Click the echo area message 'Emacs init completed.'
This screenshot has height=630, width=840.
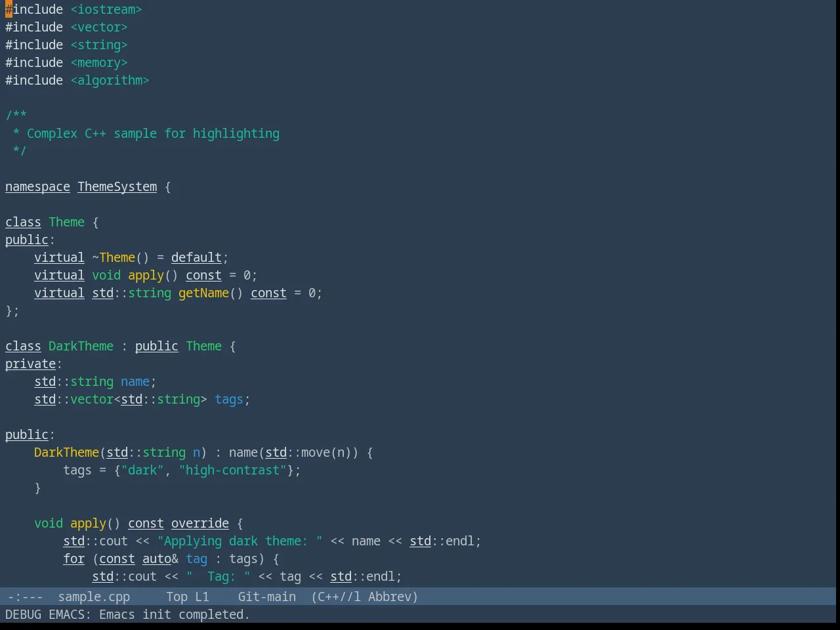pos(175,614)
